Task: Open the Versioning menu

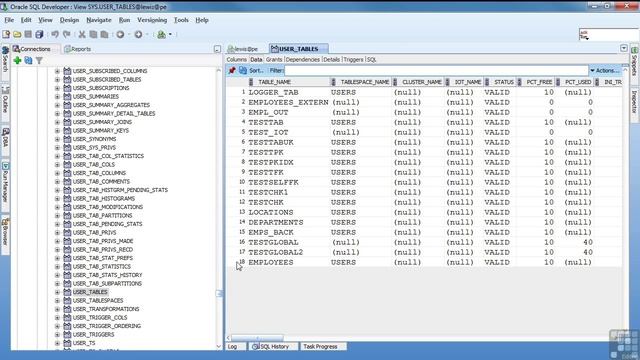Action: [152, 20]
